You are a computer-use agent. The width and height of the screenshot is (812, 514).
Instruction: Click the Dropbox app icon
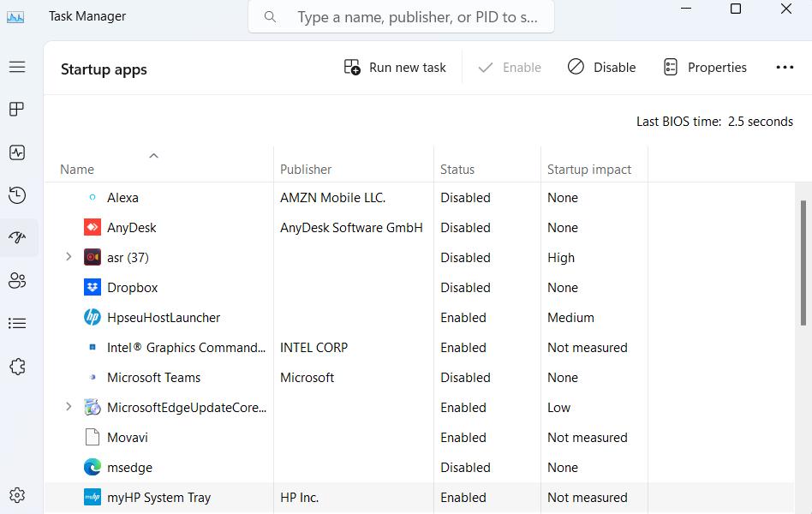(x=93, y=288)
